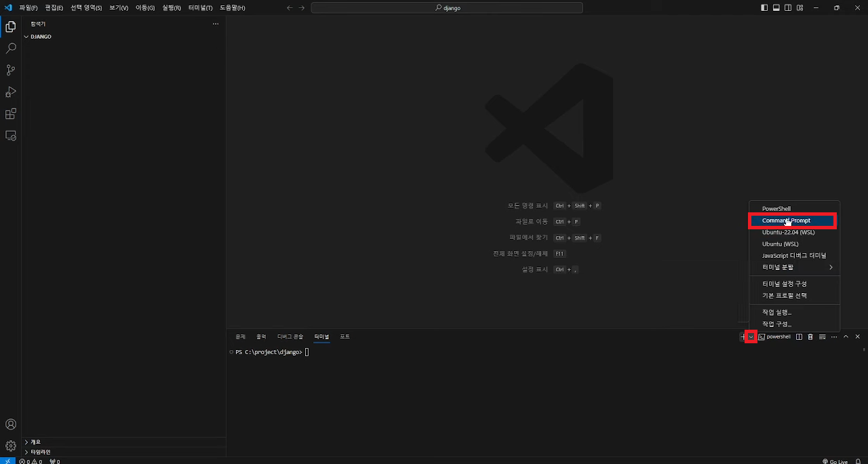
Task: Open the 터미널(T) menu
Action: pyautogui.click(x=201, y=7)
